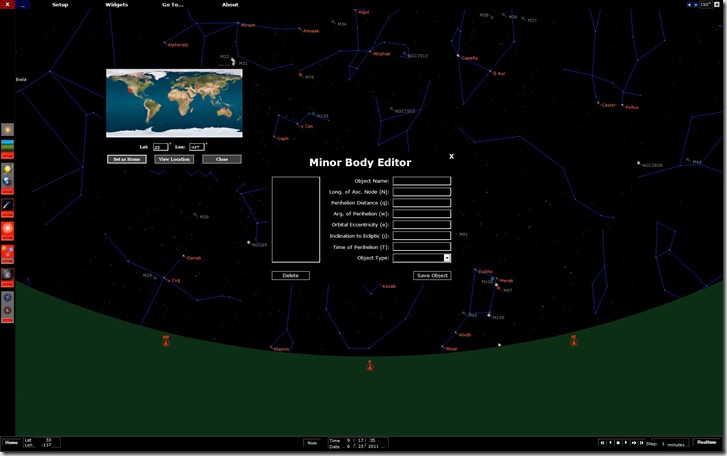Click the NGC2808 object label
Screen dimensions: 727x456
pos(652,165)
